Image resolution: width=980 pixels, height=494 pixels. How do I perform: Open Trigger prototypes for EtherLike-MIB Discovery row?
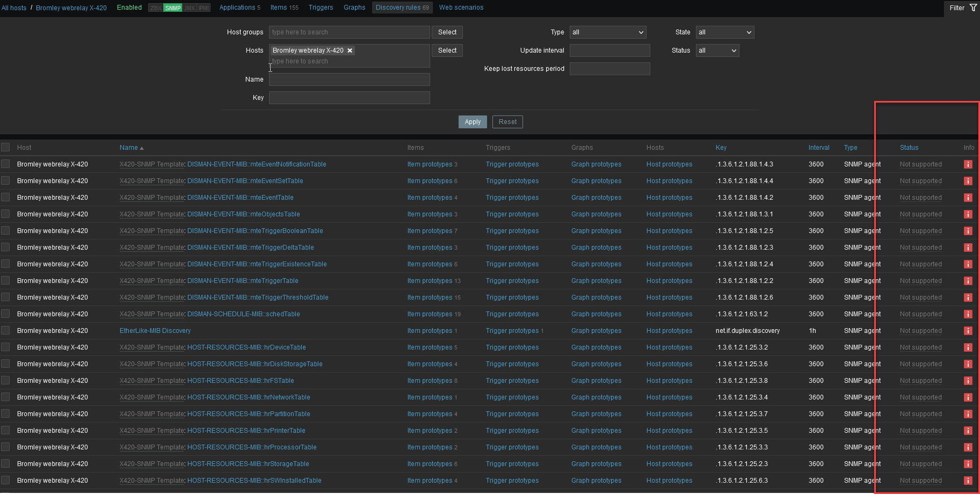point(512,331)
